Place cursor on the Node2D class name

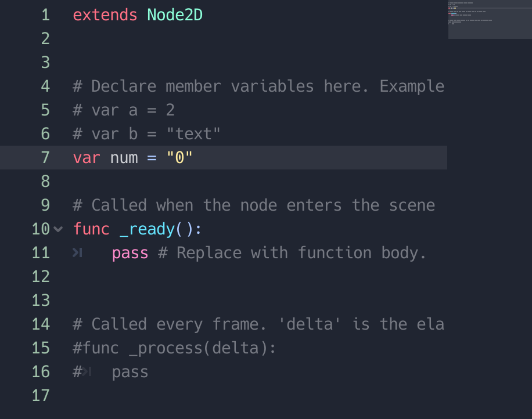click(175, 15)
